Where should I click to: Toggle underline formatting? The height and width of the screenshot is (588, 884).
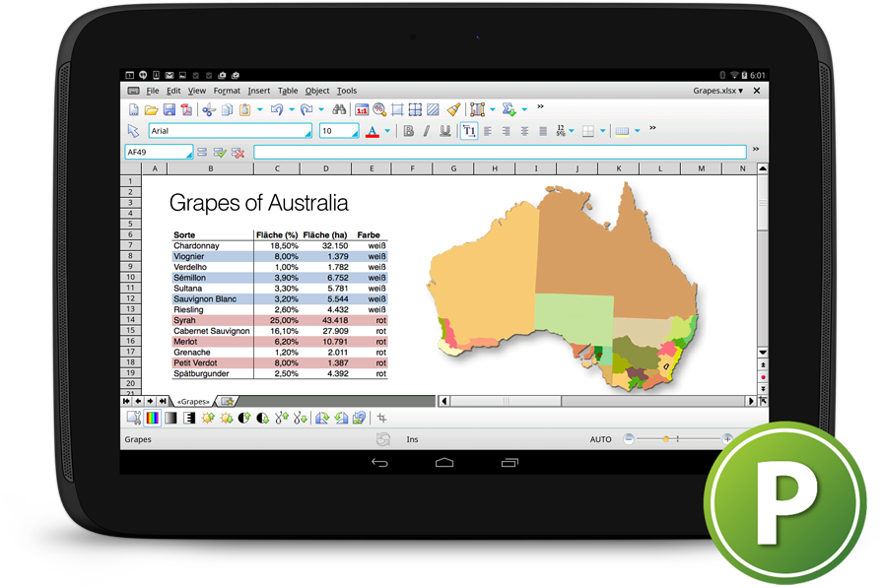click(x=442, y=130)
